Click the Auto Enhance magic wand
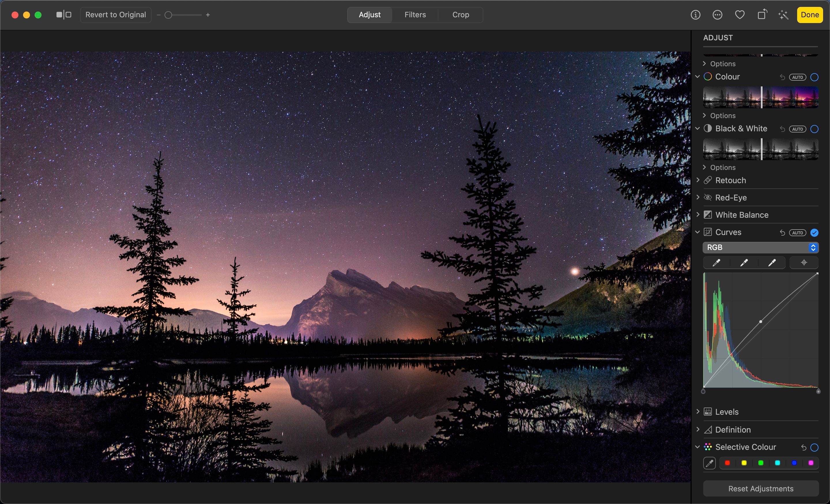The image size is (830, 504). tap(784, 15)
